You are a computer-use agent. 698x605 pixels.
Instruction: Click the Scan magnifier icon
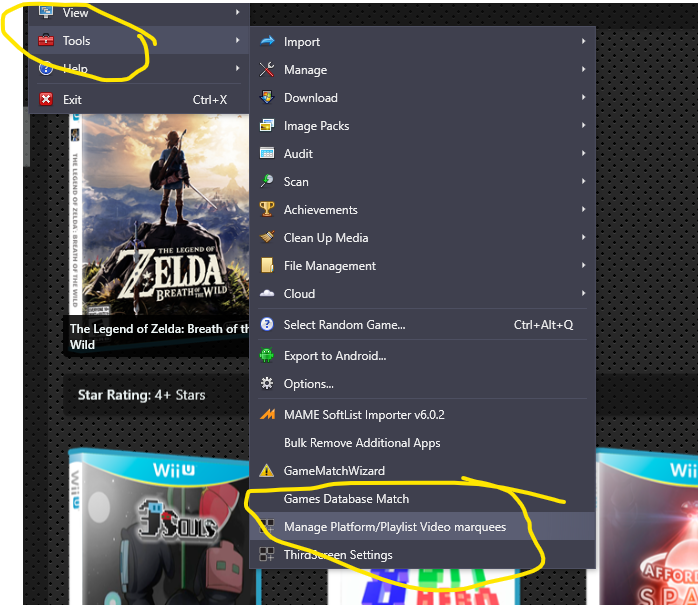coord(267,182)
